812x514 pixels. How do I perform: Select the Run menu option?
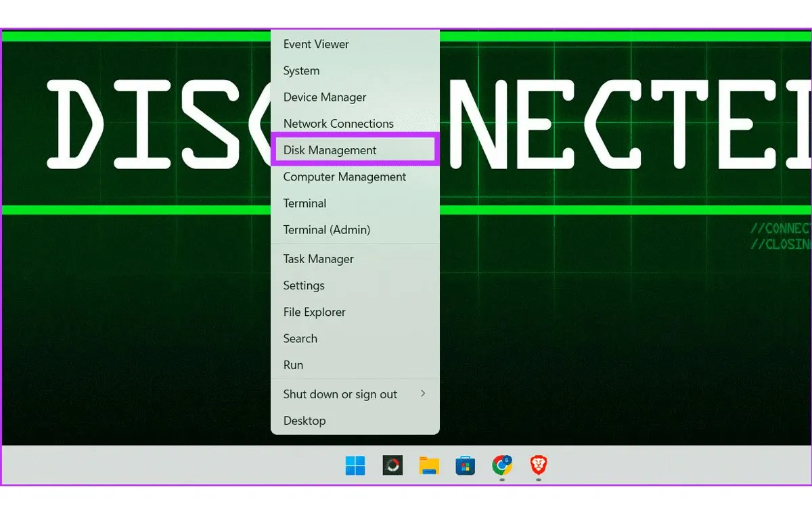pyautogui.click(x=293, y=365)
